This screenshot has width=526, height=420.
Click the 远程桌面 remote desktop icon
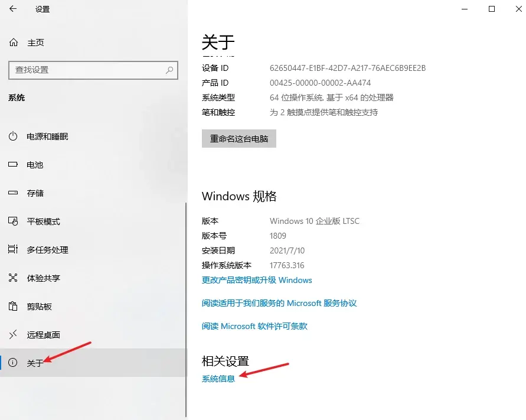pyautogui.click(x=13, y=334)
